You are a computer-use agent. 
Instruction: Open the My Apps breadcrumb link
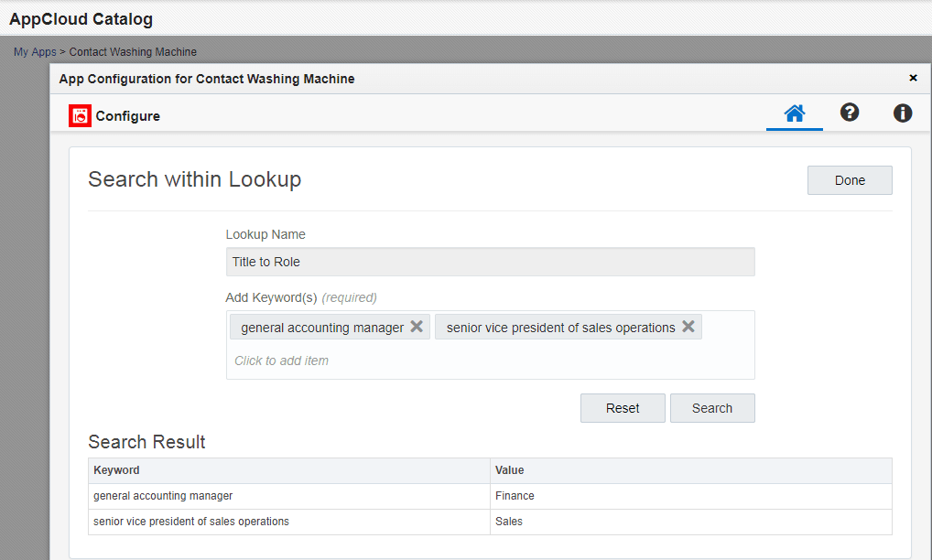pyautogui.click(x=34, y=51)
